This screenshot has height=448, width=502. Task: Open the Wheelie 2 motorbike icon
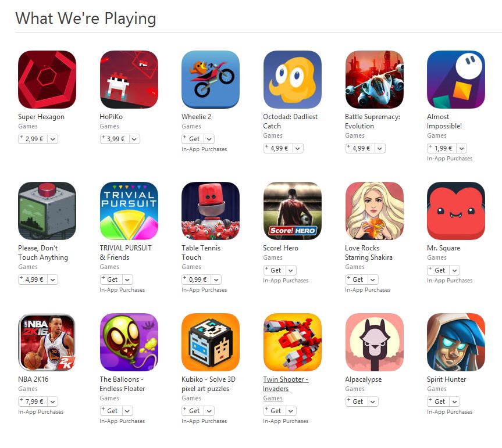pyautogui.click(x=211, y=80)
